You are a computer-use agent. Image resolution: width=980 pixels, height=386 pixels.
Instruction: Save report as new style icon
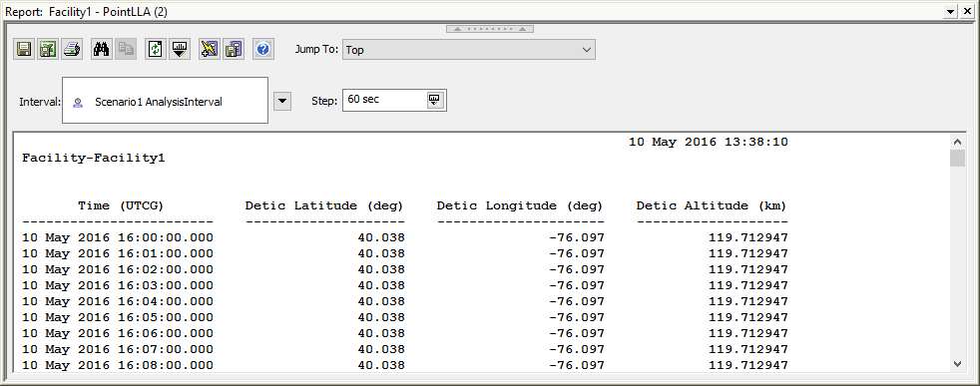point(234,49)
